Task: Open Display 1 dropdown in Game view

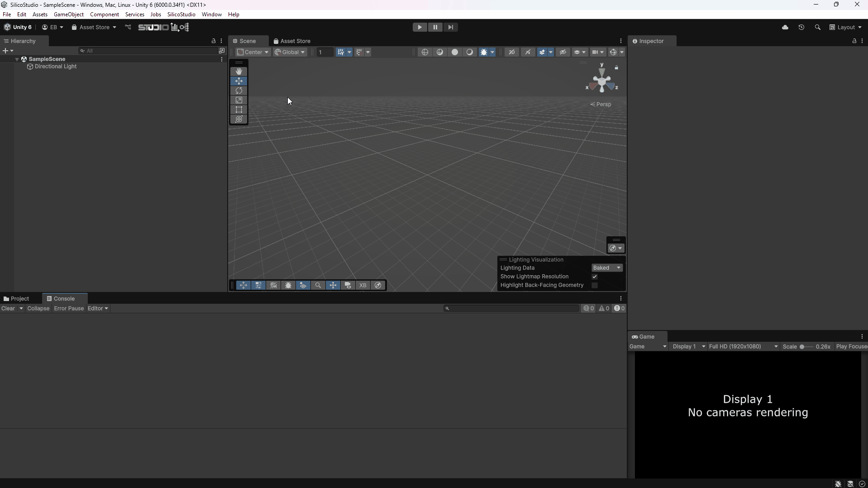Action: [689, 346]
